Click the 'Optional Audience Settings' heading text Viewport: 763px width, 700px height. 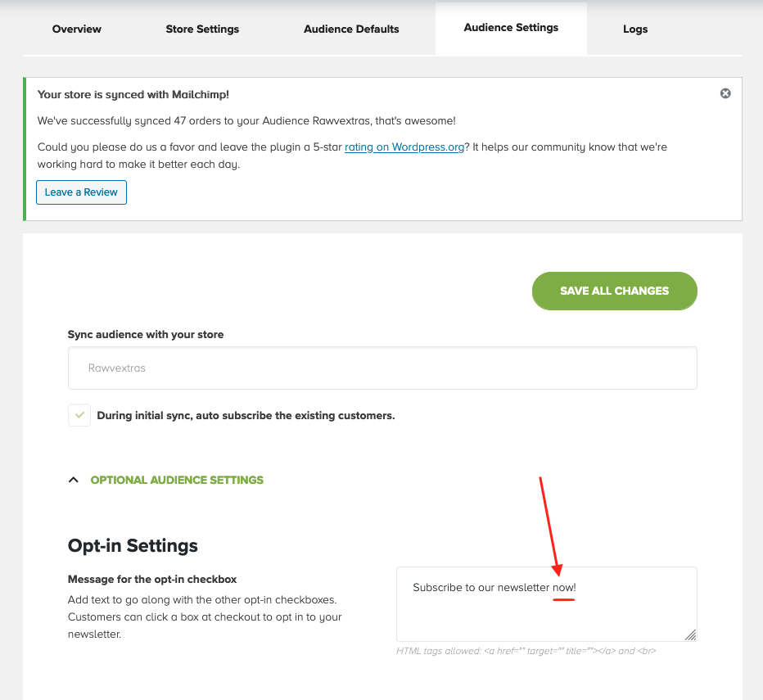point(177,480)
